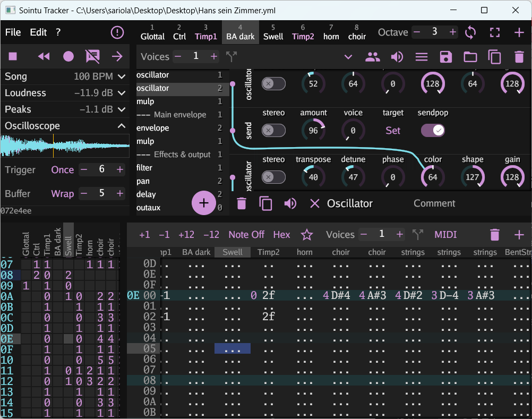The width and height of the screenshot is (532, 419).
Task: Click the Note Off button
Action: click(x=246, y=234)
